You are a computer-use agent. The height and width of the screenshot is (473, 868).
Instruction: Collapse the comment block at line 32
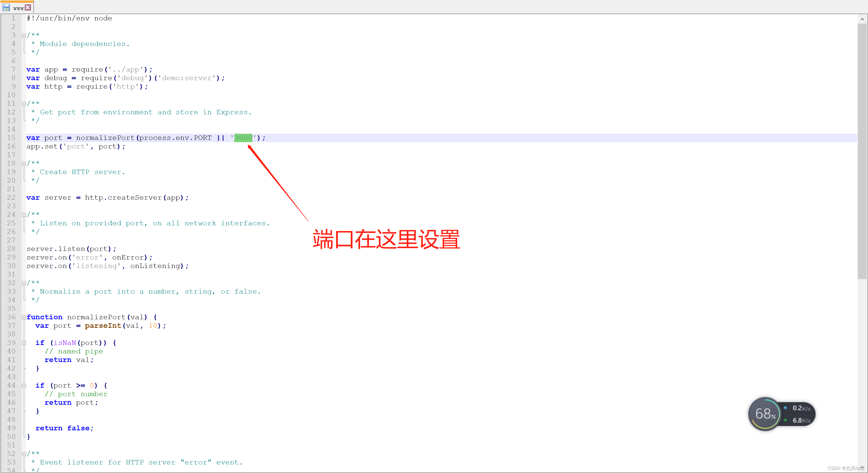[x=24, y=283]
